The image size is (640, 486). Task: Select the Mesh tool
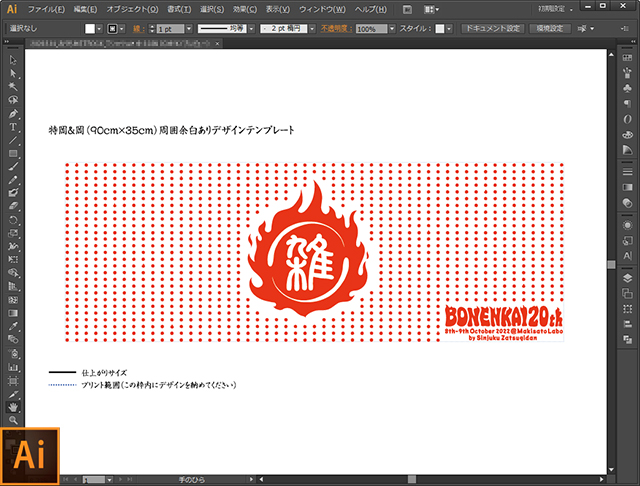[x=13, y=300]
